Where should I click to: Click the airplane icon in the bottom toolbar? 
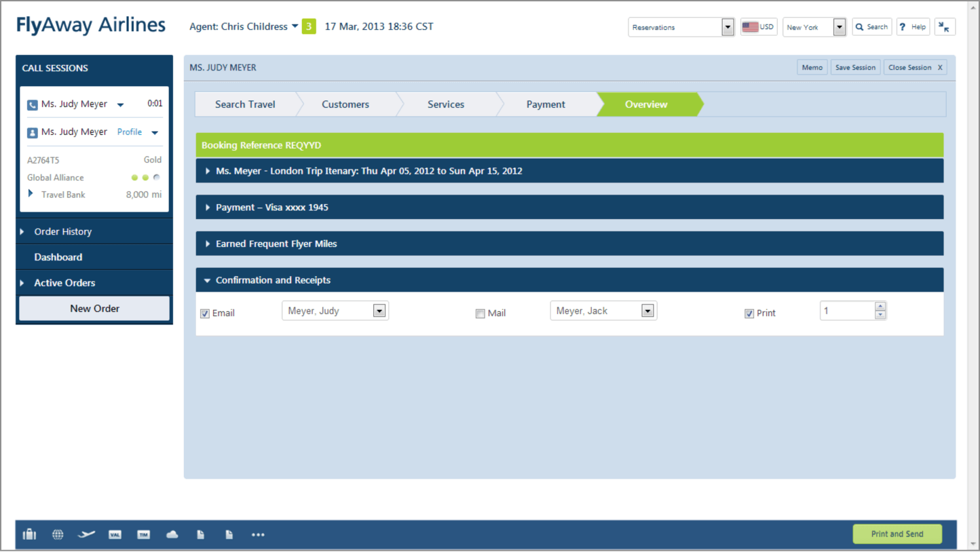click(86, 534)
